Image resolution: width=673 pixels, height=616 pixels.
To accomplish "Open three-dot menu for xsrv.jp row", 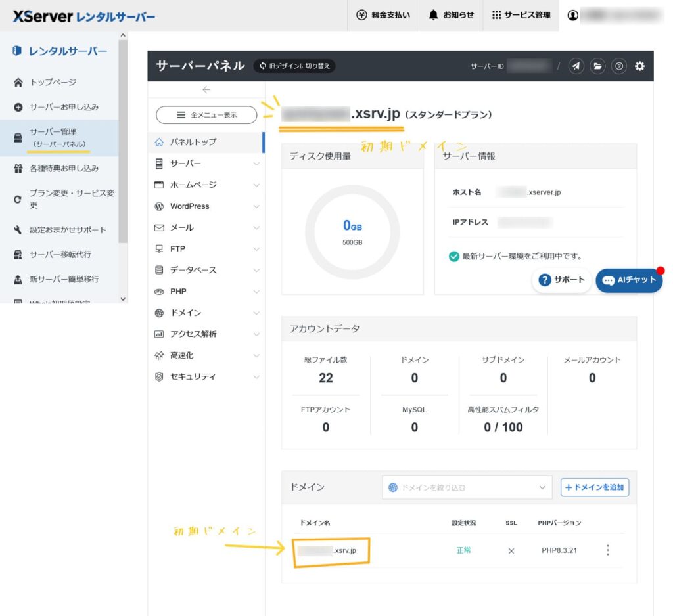I will pos(608,550).
